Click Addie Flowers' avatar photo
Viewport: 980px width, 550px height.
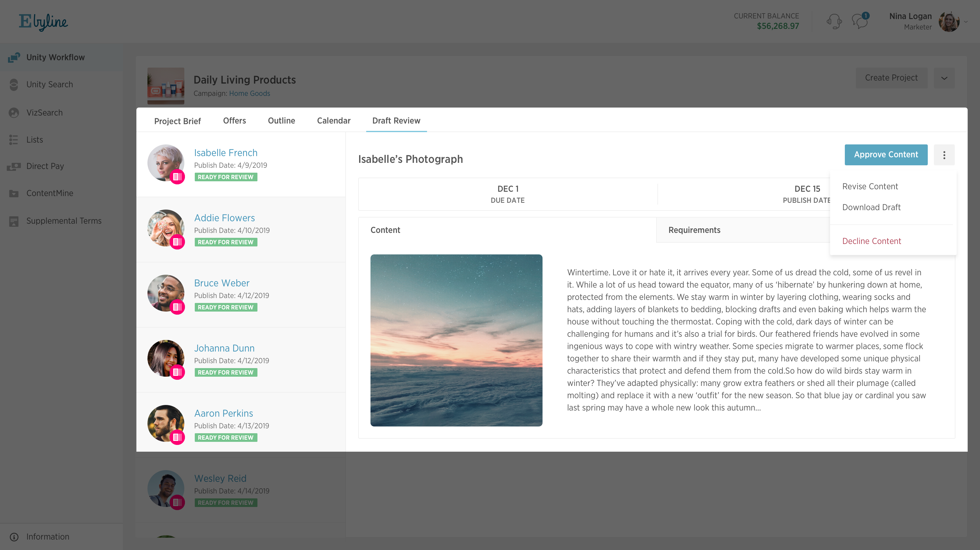point(166,228)
